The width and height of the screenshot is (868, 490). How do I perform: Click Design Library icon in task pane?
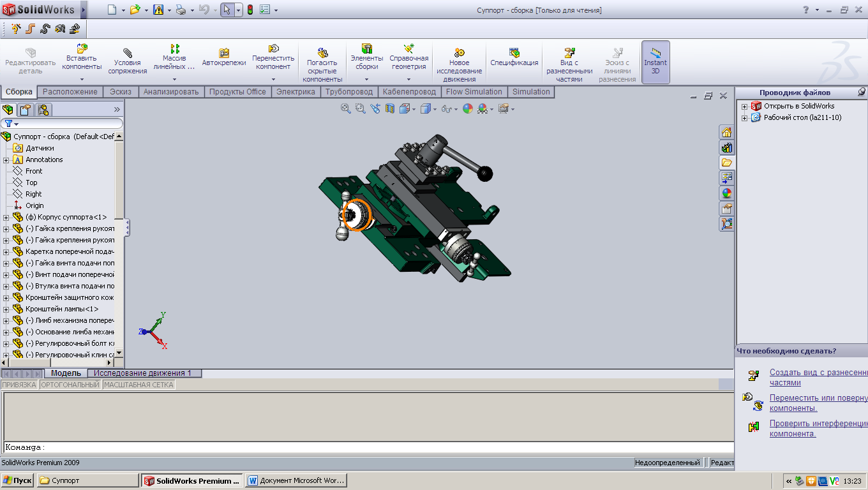(726, 147)
